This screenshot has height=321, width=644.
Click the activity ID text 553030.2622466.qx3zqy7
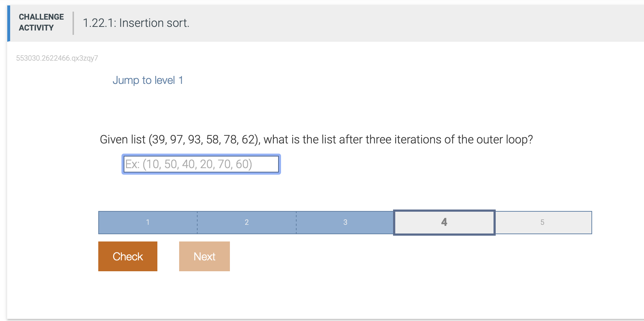57,58
